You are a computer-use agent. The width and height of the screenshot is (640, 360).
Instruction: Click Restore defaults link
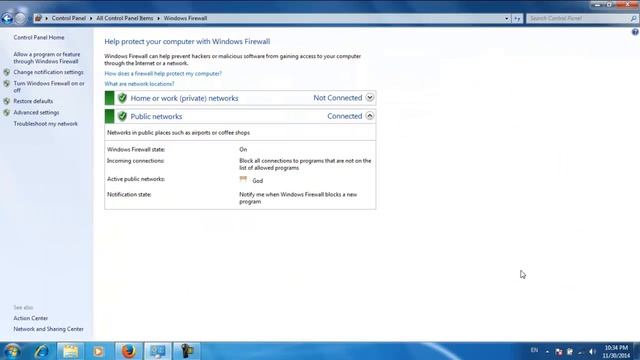point(33,101)
